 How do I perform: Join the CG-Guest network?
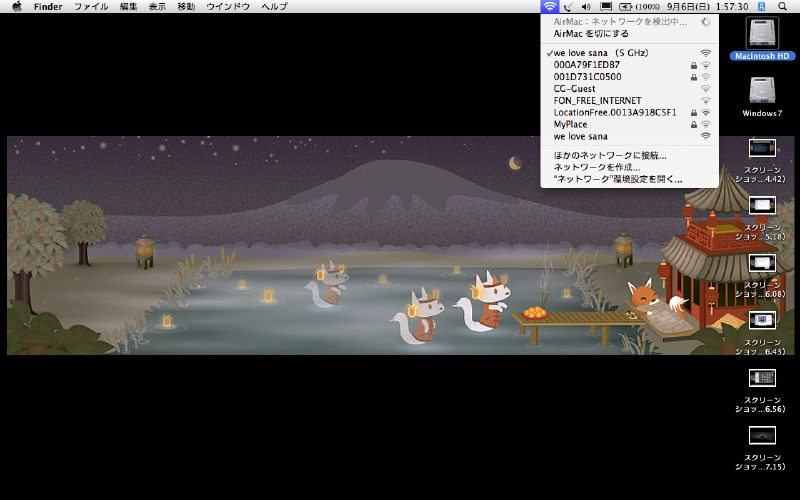(x=630, y=89)
